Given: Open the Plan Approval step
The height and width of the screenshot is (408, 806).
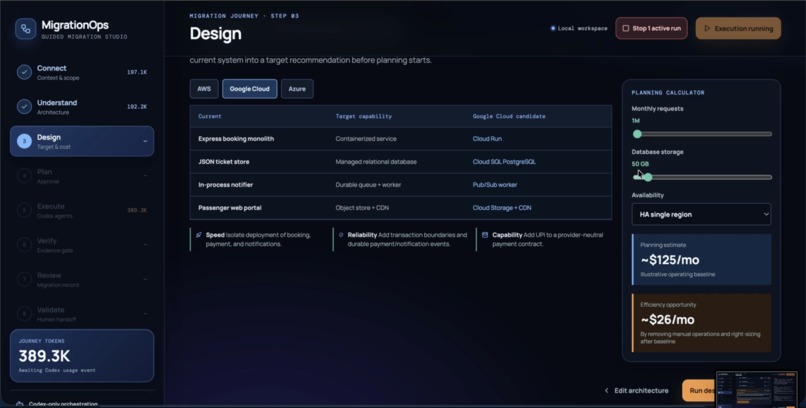Looking at the screenshot, I should pos(82,176).
